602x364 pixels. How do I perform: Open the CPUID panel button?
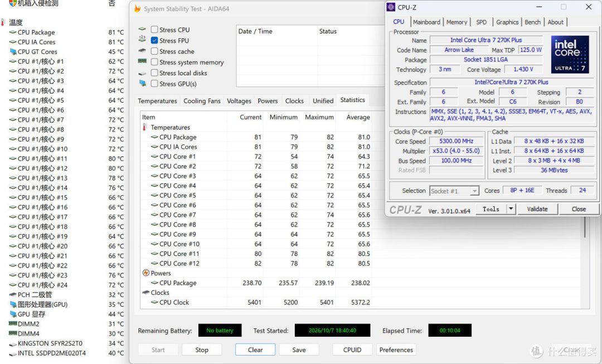pyautogui.click(x=352, y=350)
